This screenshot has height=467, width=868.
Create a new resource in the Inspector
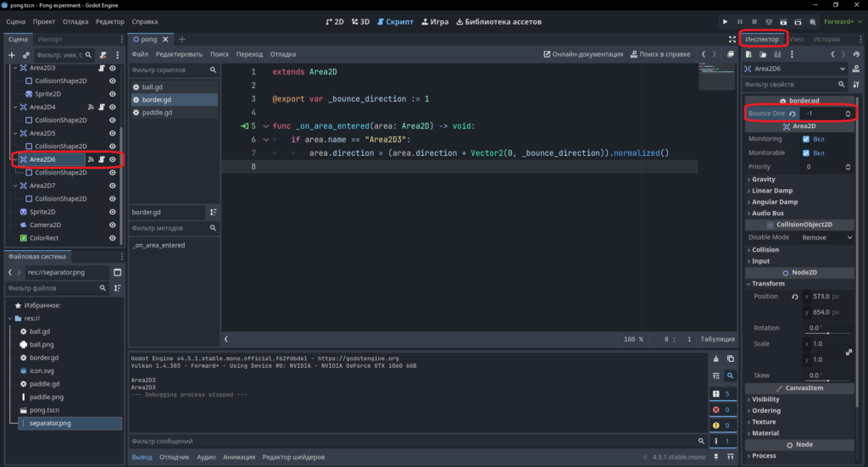[x=748, y=54]
